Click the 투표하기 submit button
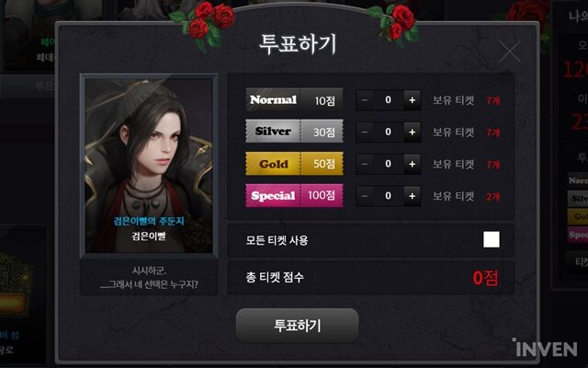 [297, 325]
